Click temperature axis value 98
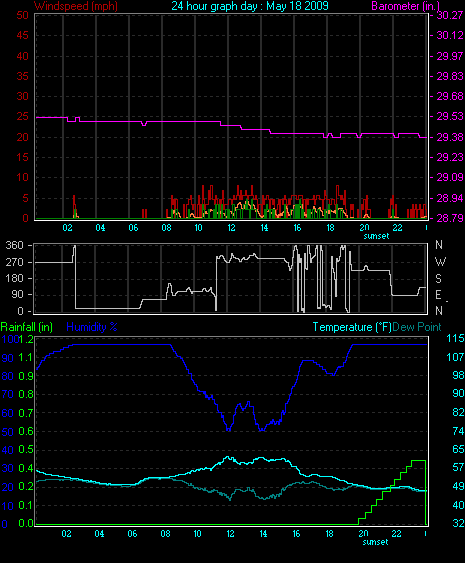The height and width of the screenshot is (563, 465). [458, 375]
